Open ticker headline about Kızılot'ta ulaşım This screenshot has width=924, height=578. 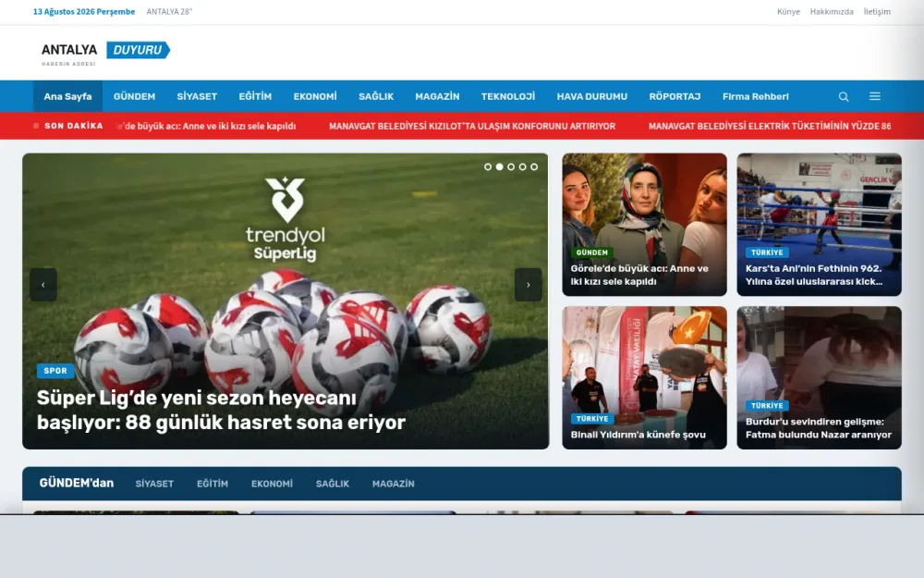pos(472,126)
